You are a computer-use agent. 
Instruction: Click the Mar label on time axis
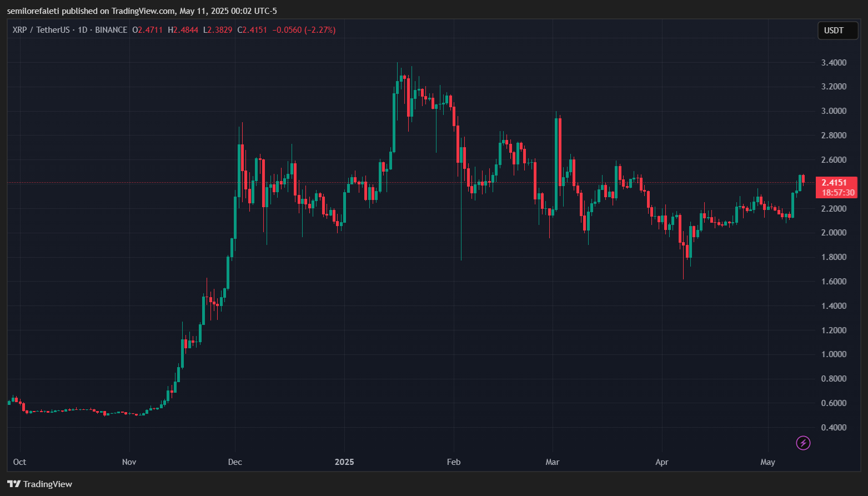553,462
